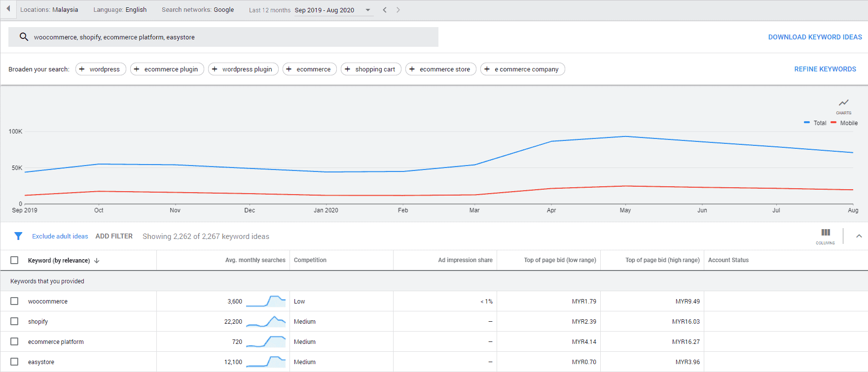Toggle the select-all keywords checkbox
Screen dimensions: 868x372
[14, 260]
